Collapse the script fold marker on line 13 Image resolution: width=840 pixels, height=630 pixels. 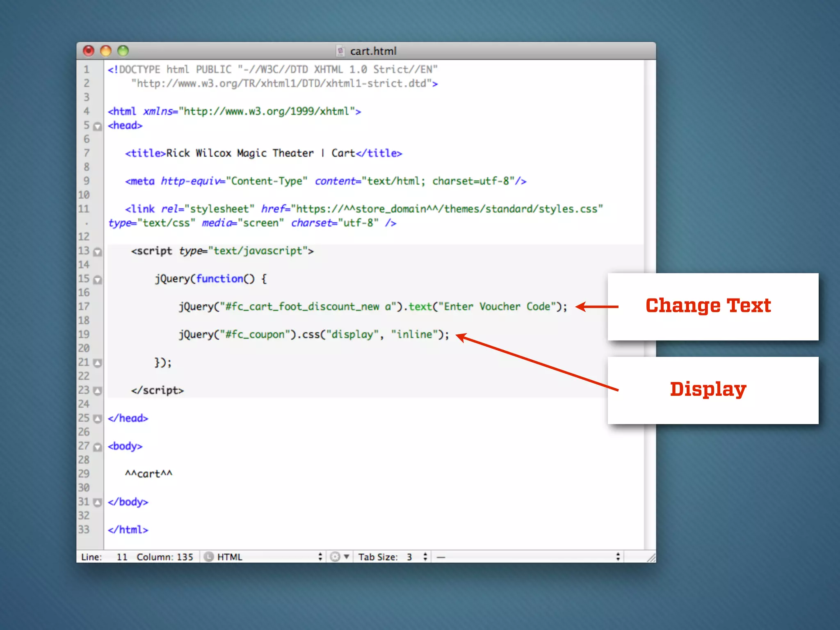(97, 252)
